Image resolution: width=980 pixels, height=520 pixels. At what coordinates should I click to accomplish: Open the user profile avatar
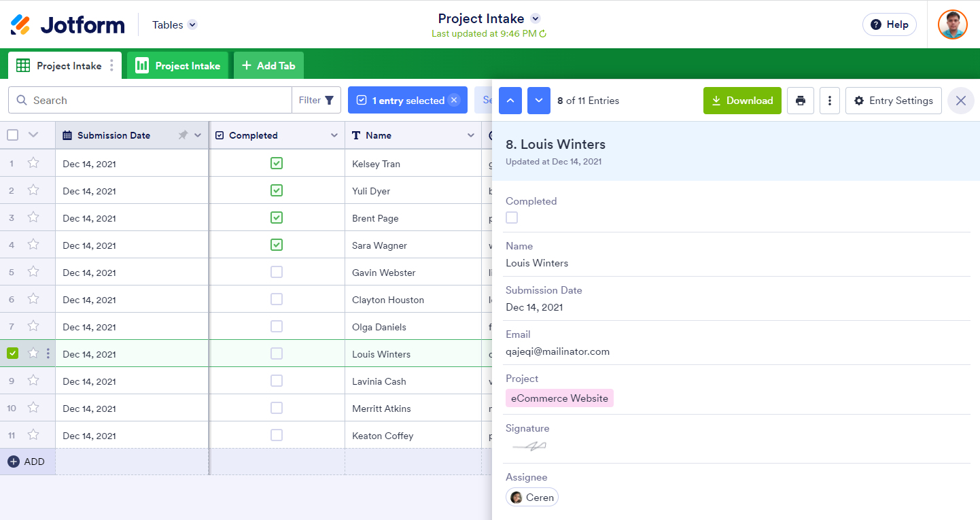(952, 24)
